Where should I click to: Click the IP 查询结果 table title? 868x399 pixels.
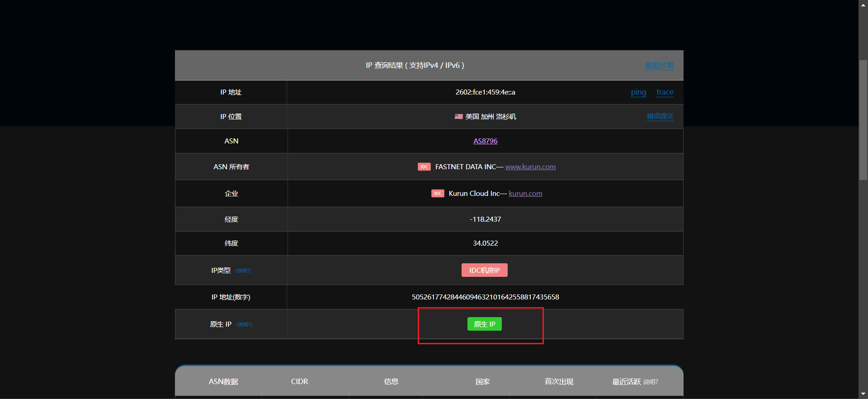click(415, 66)
